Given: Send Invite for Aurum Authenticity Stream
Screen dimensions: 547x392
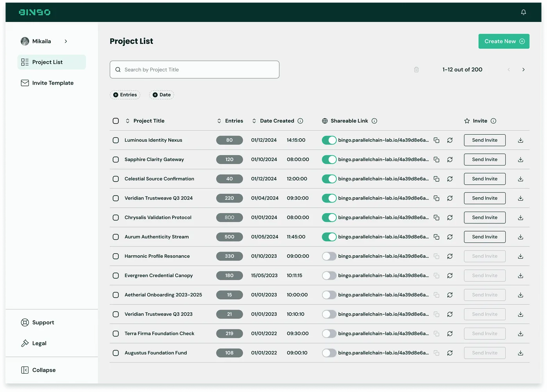Looking at the screenshot, I should pos(485,237).
